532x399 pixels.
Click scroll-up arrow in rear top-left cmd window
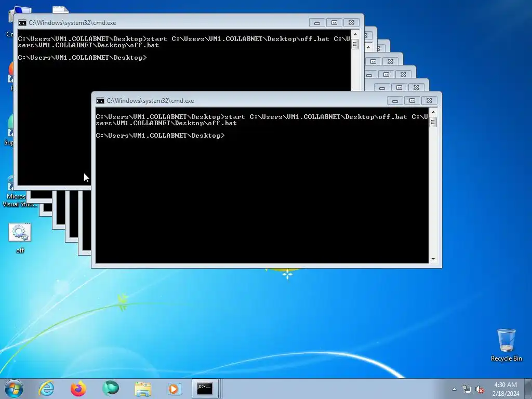coord(355,34)
